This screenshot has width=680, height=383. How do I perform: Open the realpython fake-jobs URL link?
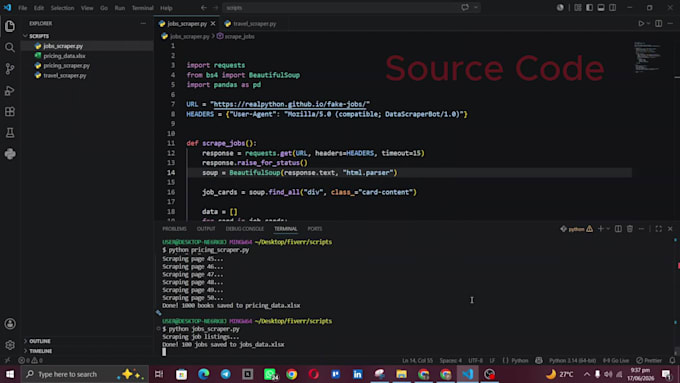click(x=290, y=104)
